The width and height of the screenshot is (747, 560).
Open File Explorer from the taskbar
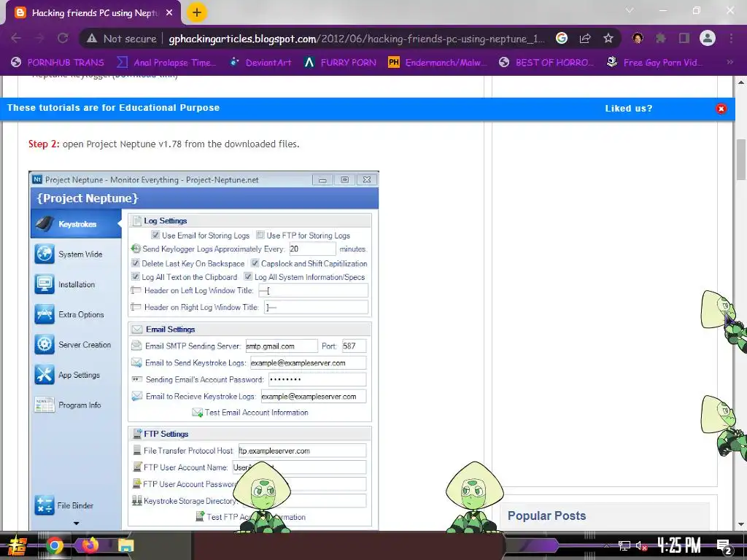coord(125,545)
